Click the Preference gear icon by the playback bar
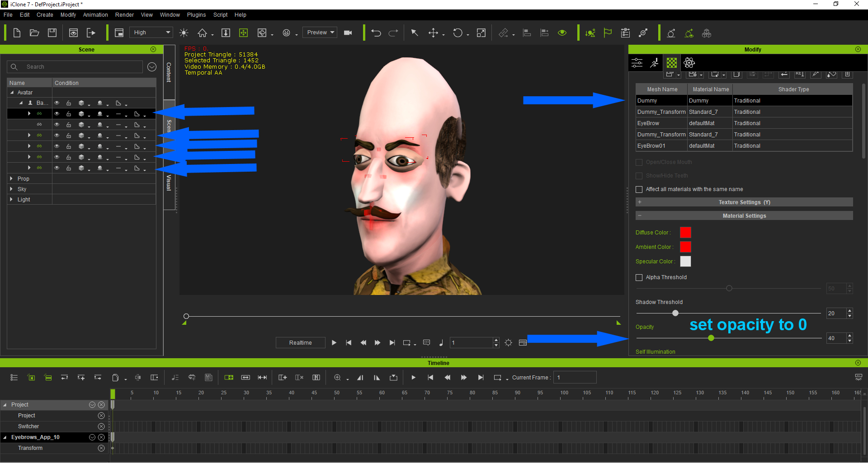868x463 pixels. pyautogui.click(x=508, y=343)
